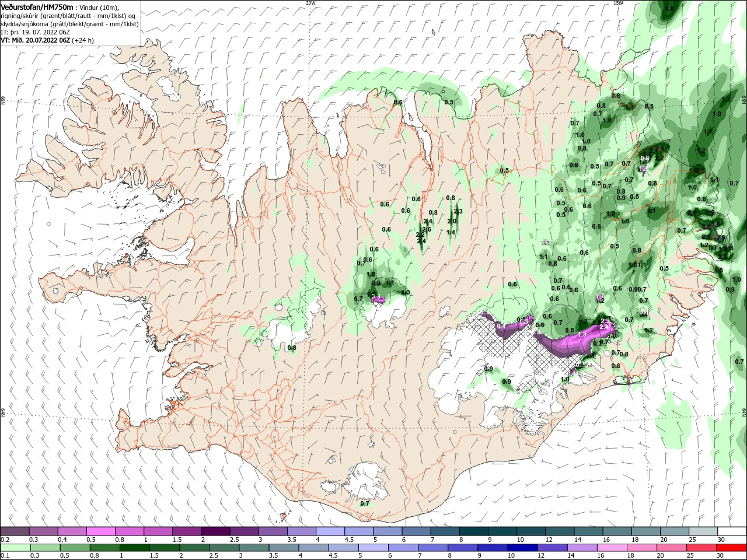Pick the deep navy rain swatch for 10–12
The width and height of the screenshot is (747, 560).
522,548
